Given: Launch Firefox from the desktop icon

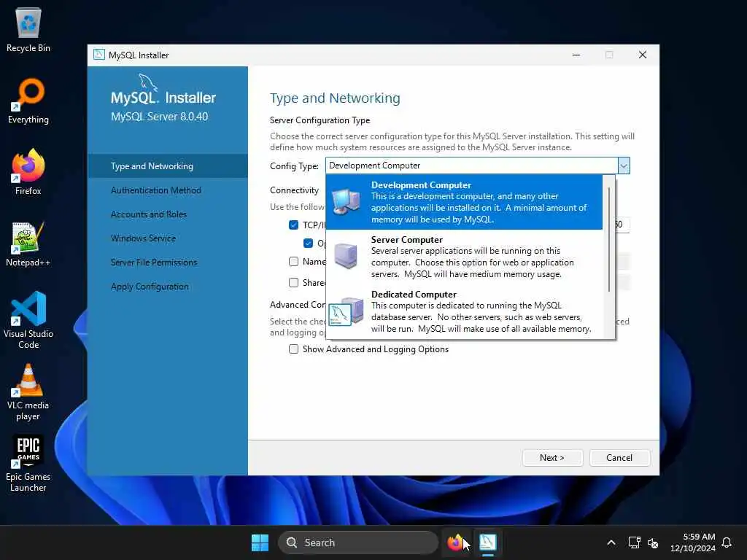Looking at the screenshot, I should pos(28,172).
